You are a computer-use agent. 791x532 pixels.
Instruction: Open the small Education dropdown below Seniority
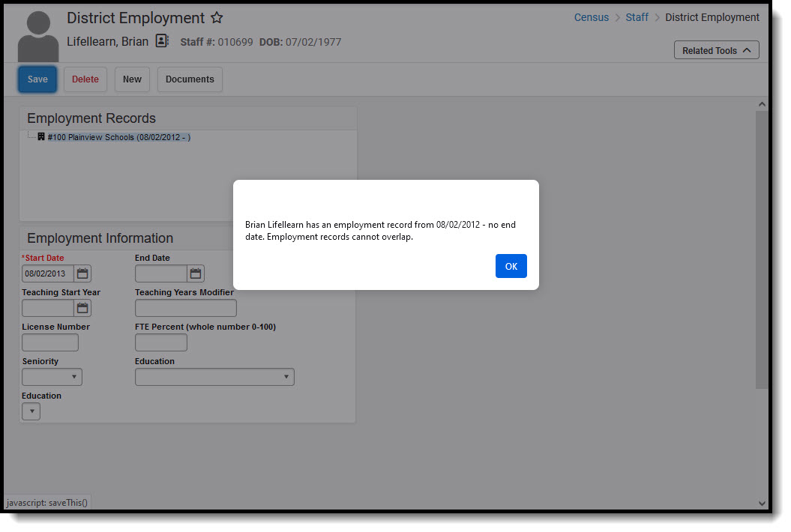pyautogui.click(x=31, y=411)
